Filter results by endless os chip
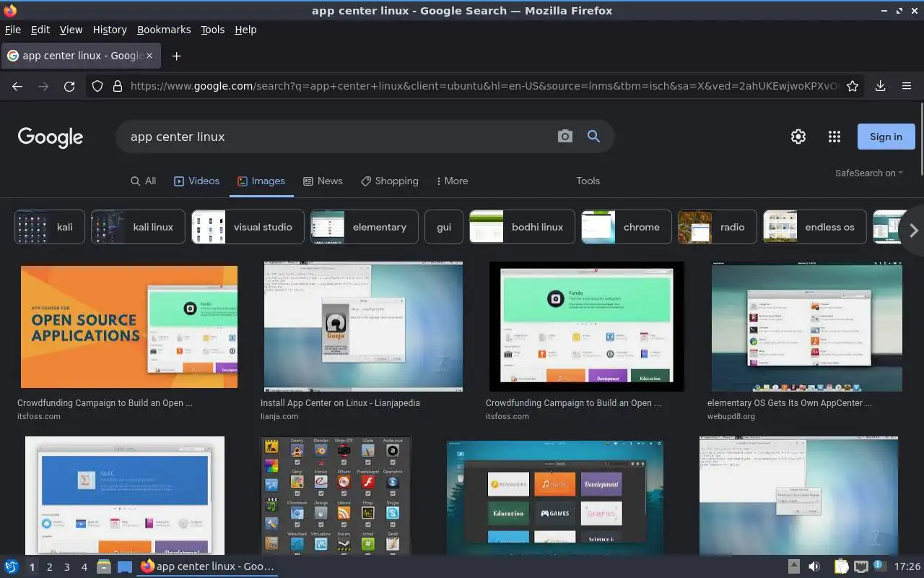 pos(815,227)
